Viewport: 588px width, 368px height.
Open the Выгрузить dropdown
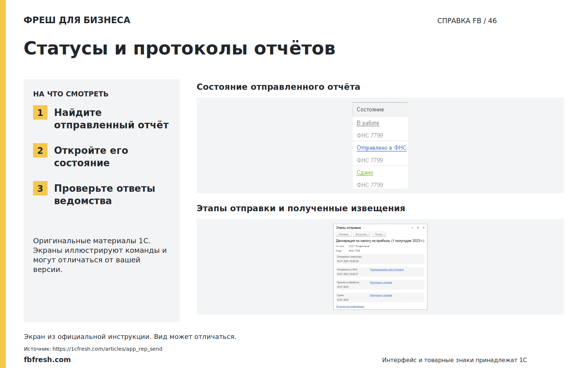[362, 234]
